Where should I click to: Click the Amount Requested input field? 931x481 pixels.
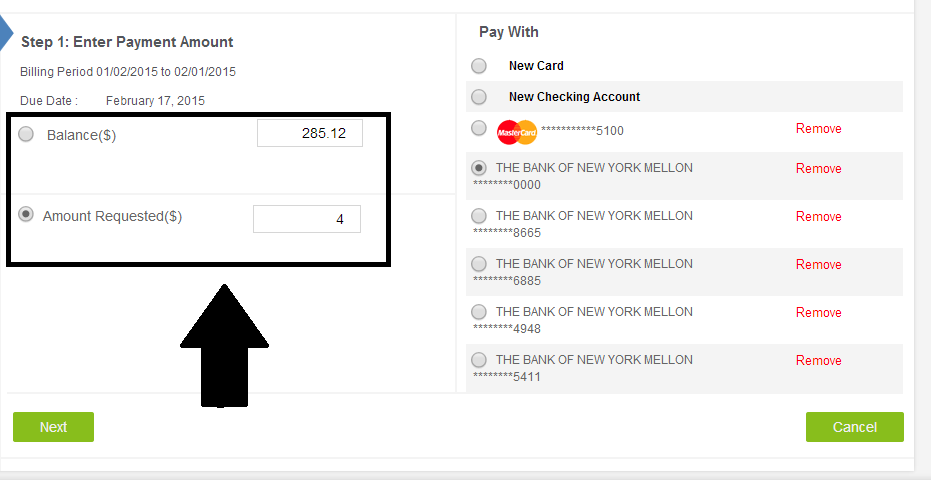coord(306,219)
